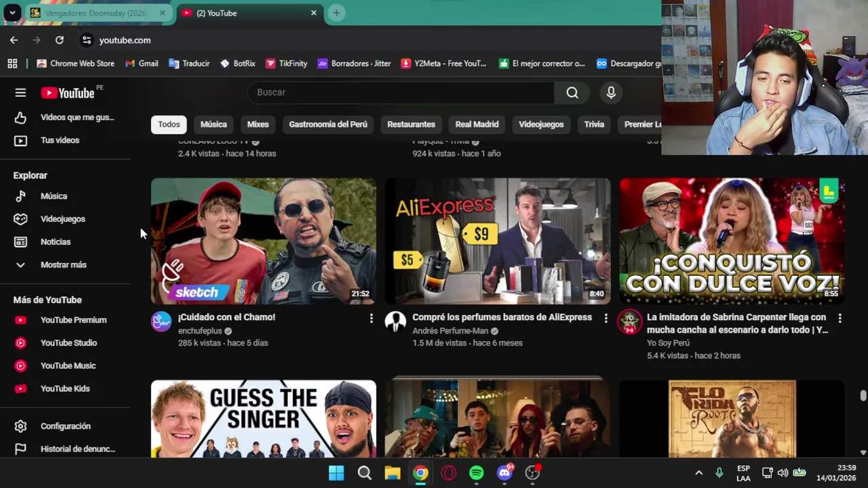Open a new browser tab
This screenshot has width=868, height=488.
(x=336, y=13)
